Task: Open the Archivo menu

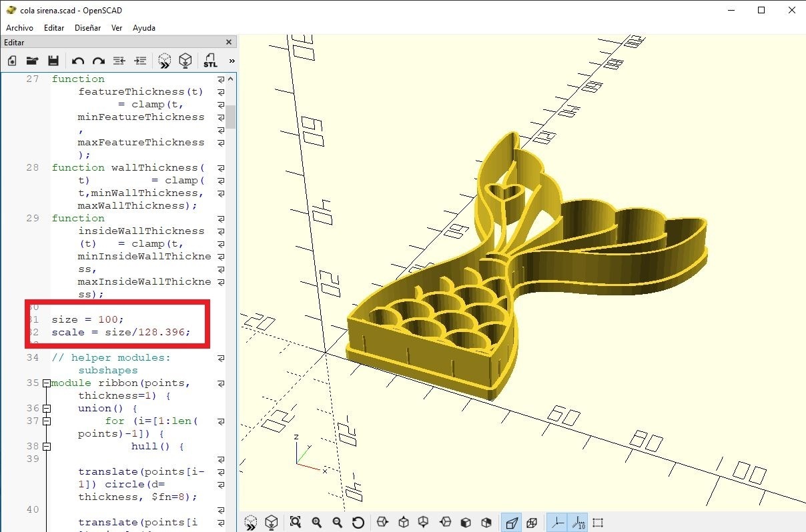Action: coord(19,28)
